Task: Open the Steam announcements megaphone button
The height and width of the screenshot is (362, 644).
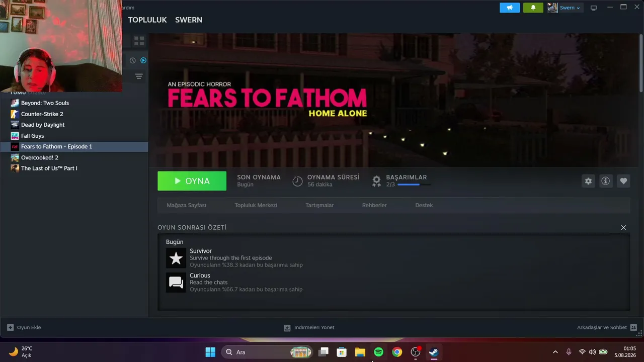Action: pyautogui.click(x=510, y=8)
